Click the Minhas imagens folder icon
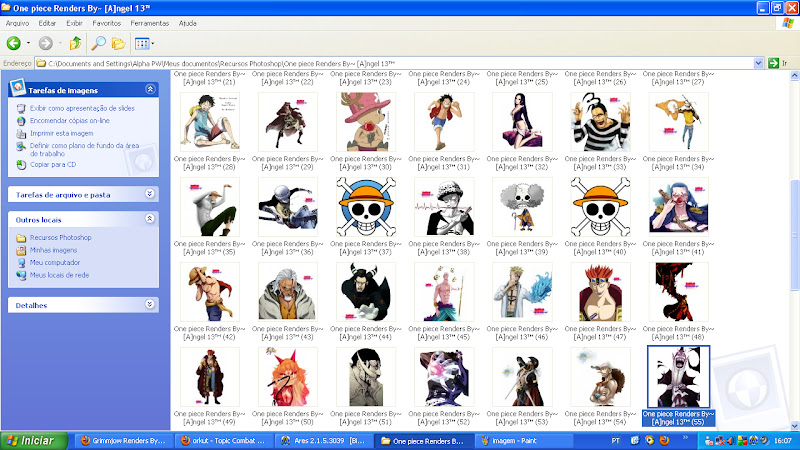Screen dimensions: 800x450 (x=21, y=250)
